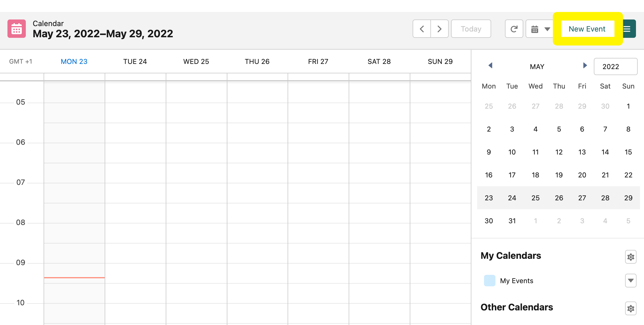Go to previous week with left chevron
Image resolution: width=644 pixels, height=325 pixels.
[x=422, y=29]
